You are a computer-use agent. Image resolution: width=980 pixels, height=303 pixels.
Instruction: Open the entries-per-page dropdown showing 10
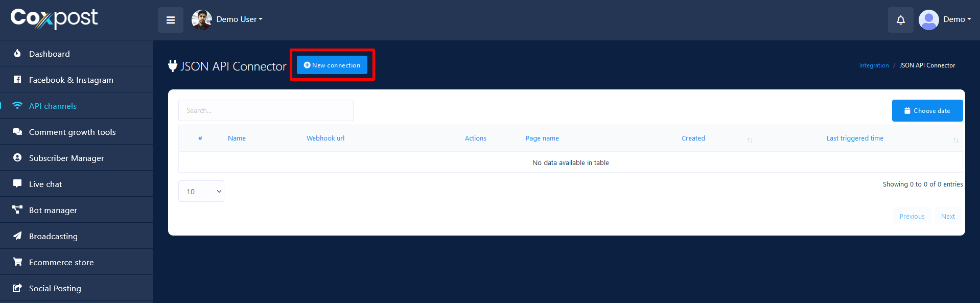click(x=201, y=192)
